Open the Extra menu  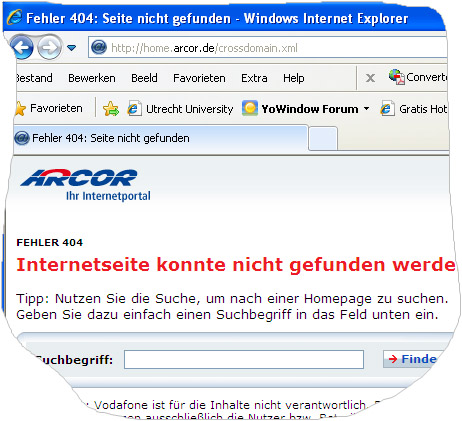[254, 78]
